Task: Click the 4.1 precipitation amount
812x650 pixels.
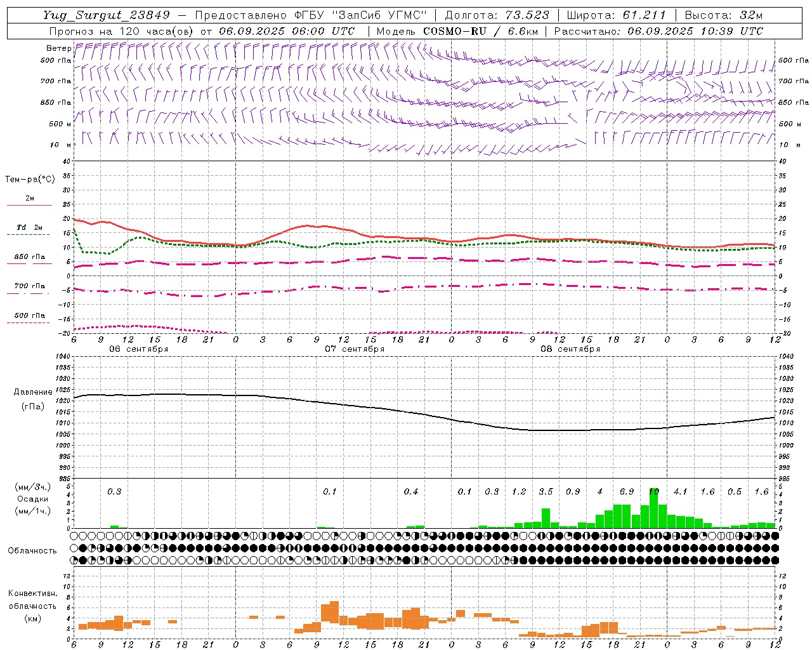Action: pos(681,491)
